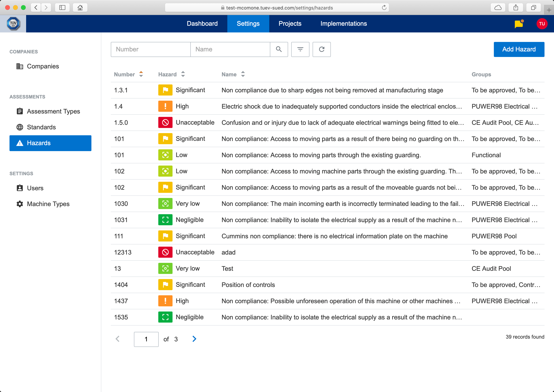Open the Projects tab
This screenshot has width=554, height=392.
pyautogui.click(x=290, y=24)
